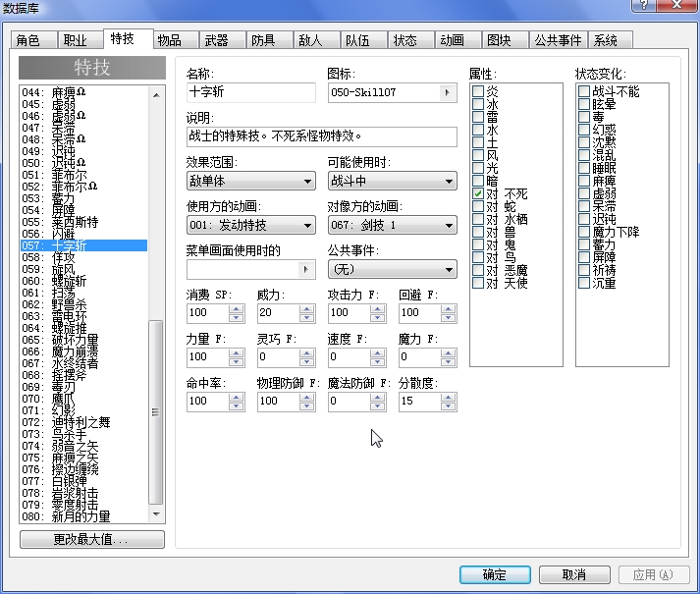Open the menu-use SE picker arrow
Screen dimensions: 700x594
(305, 269)
